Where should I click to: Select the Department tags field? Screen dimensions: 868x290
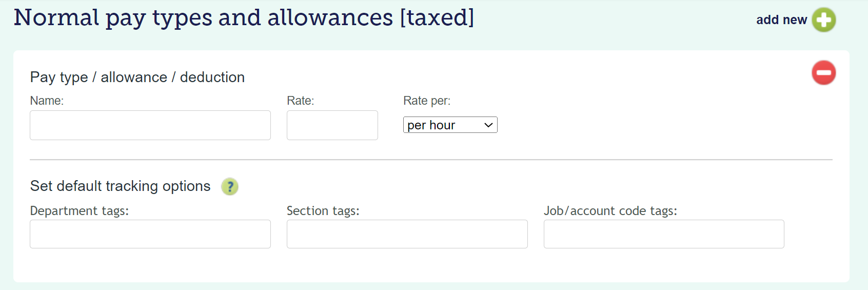[x=150, y=234]
